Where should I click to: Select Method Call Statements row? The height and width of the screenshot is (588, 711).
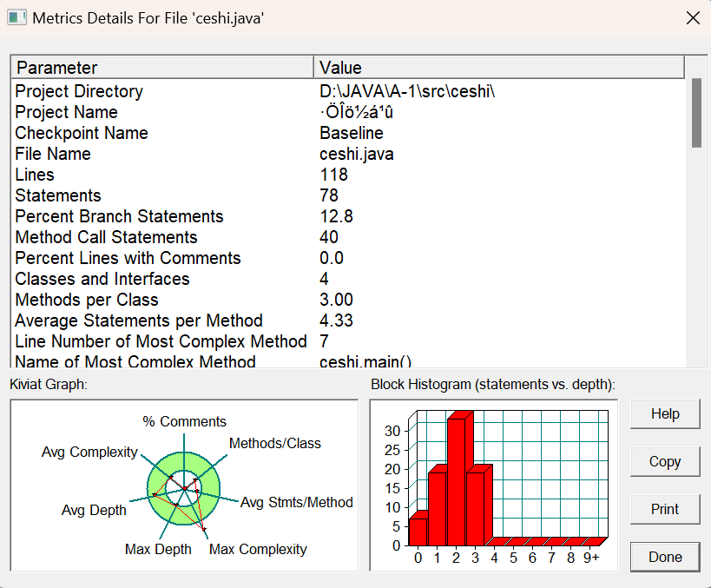348,237
